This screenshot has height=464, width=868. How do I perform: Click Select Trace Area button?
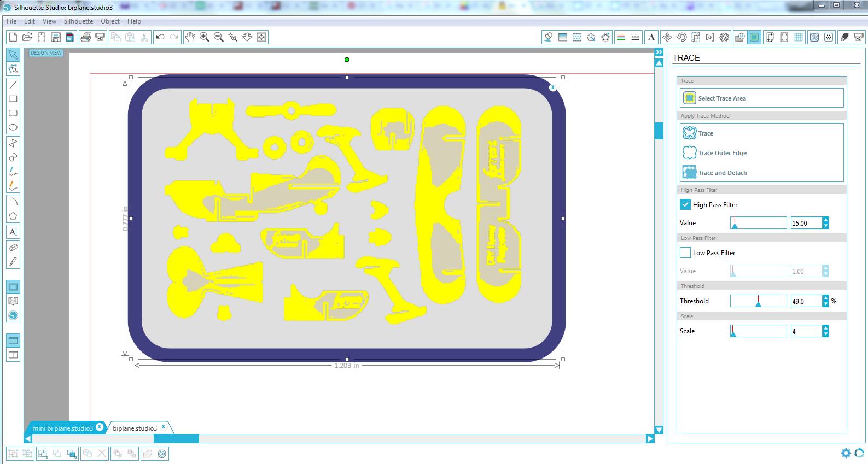762,98
